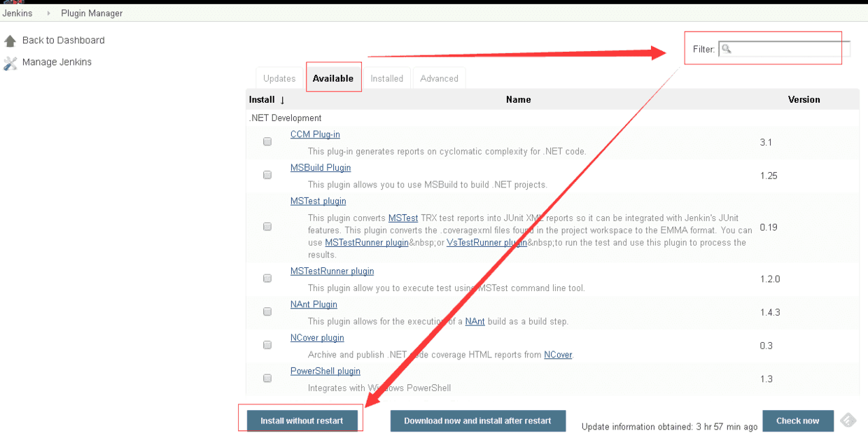Click version 1.25 for MSBuild Plugin
Screen dimensions: 868x438
(x=769, y=176)
